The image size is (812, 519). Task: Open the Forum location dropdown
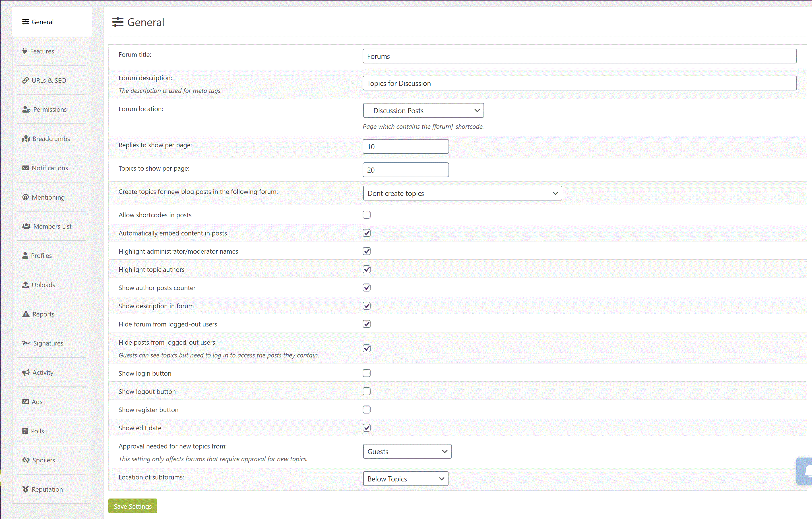tap(423, 111)
